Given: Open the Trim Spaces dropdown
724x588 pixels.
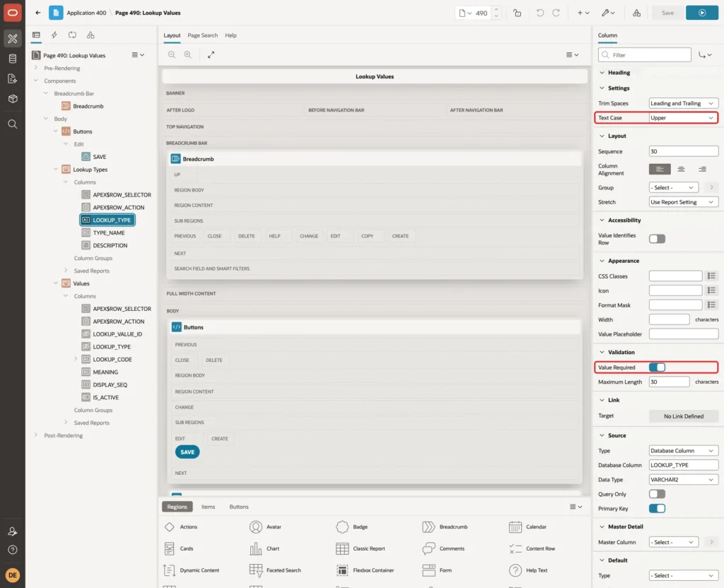Looking at the screenshot, I should tap(684, 103).
